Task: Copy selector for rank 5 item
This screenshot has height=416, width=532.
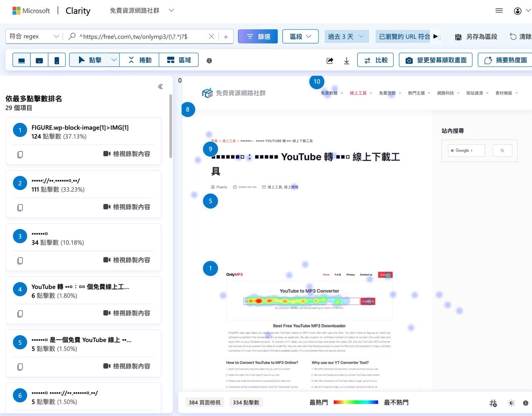Action: click(x=20, y=367)
